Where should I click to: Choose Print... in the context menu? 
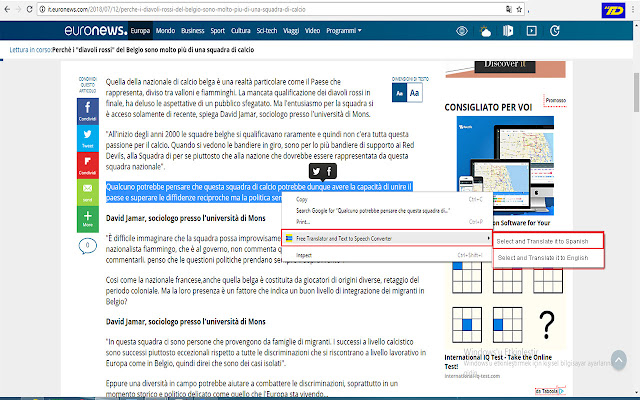[387, 222]
